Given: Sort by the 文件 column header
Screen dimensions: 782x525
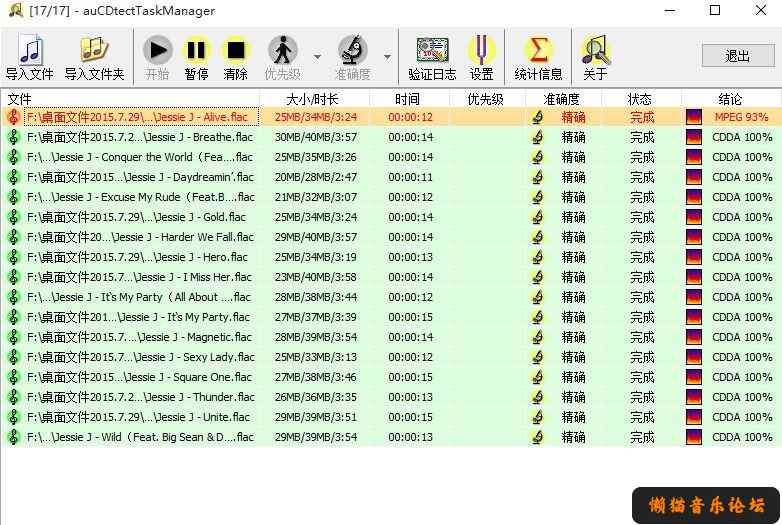Looking at the screenshot, I should (x=131, y=99).
